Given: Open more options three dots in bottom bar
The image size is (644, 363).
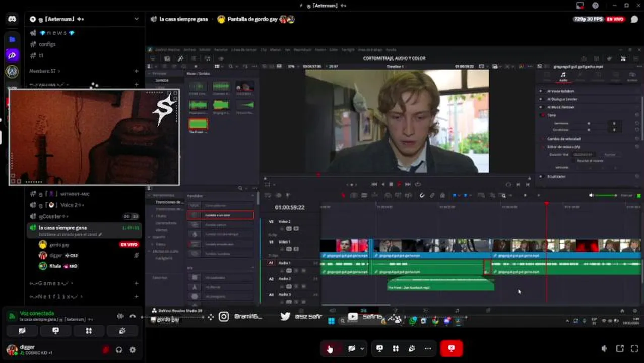Looking at the screenshot, I should point(428,348).
